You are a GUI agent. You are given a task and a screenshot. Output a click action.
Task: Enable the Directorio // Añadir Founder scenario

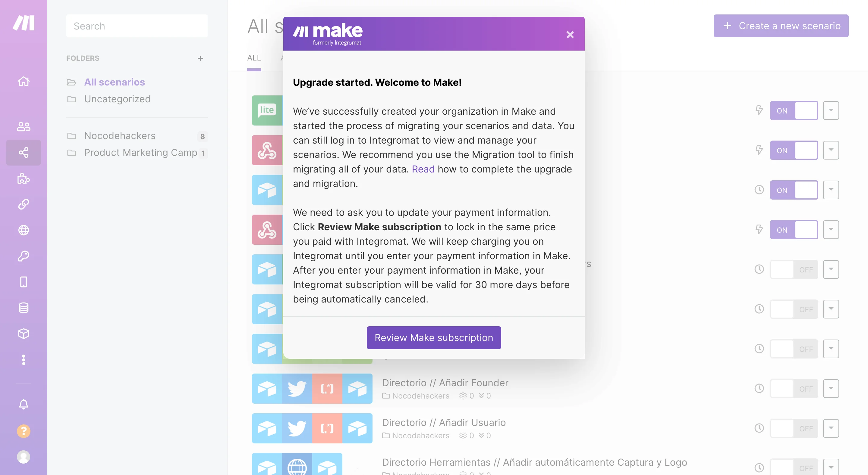(794, 389)
